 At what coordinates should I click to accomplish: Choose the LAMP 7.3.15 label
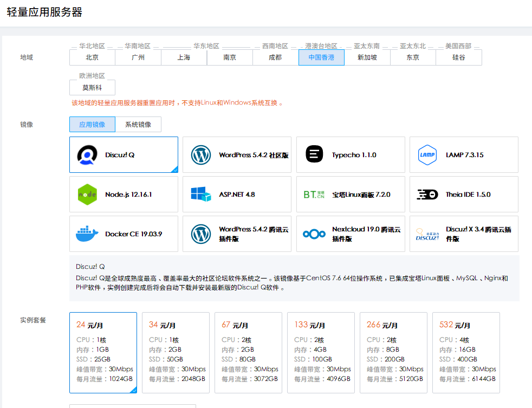(x=465, y=155)
